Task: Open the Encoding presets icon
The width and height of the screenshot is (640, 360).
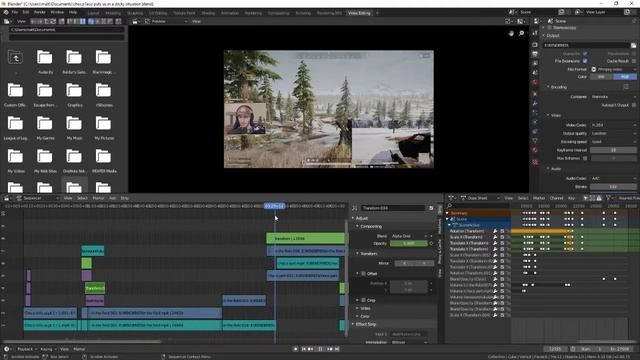Action: point(626,87)
